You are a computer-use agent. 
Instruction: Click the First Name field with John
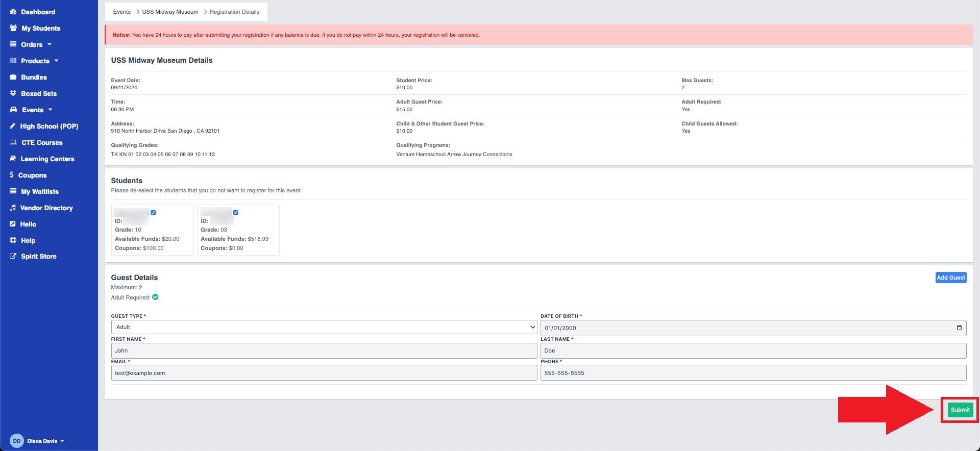point(324,350)
